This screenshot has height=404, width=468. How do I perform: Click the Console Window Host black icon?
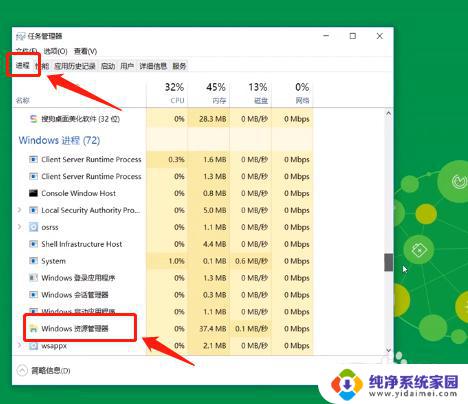coord(33,193)
